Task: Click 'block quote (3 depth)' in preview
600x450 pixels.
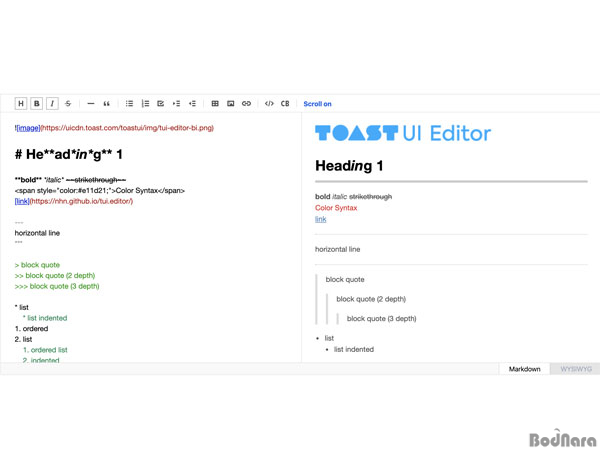Action: click(382, 318)
